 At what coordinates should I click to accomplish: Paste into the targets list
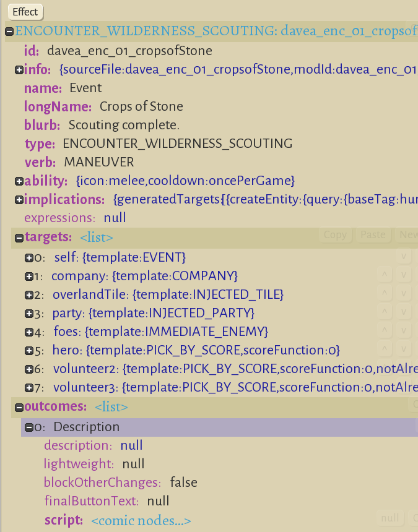[x=373, y=235]
